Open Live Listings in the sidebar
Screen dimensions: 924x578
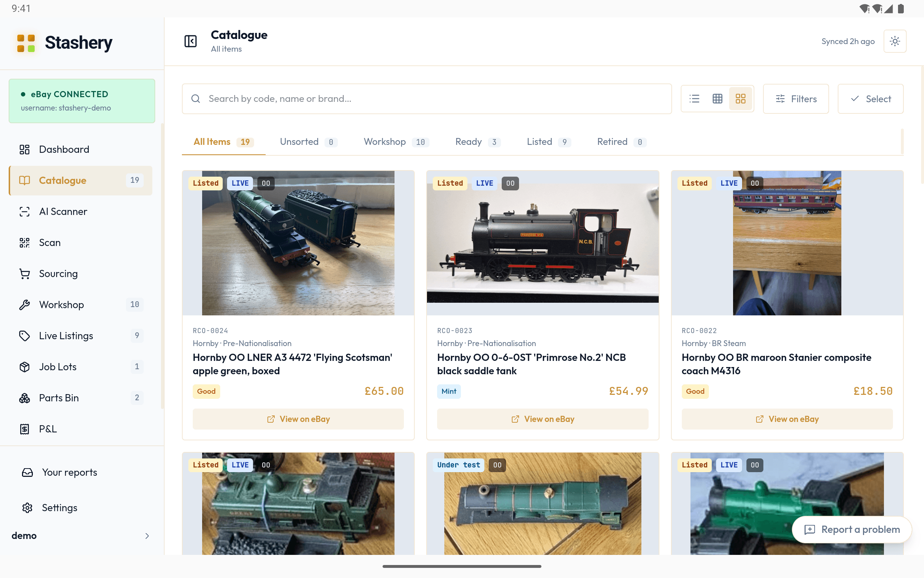80,336
